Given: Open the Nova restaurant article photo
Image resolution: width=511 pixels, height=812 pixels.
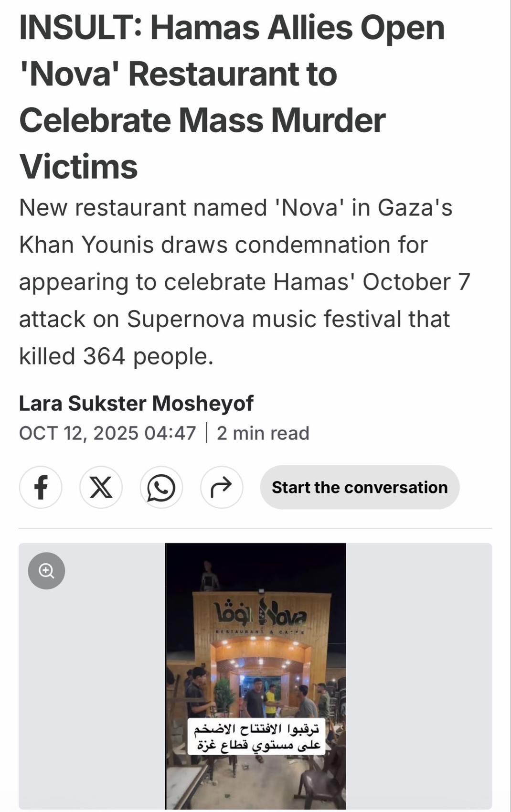Looking at the screenshot, I should [255, 669].
